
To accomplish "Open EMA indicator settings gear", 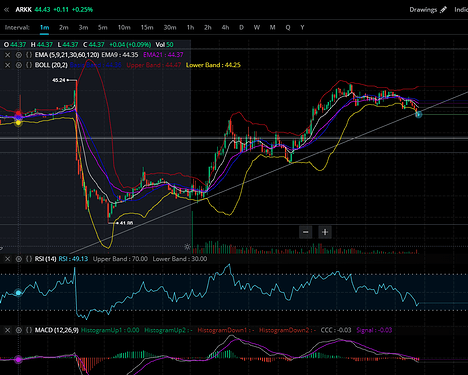I will coord(19,55).
